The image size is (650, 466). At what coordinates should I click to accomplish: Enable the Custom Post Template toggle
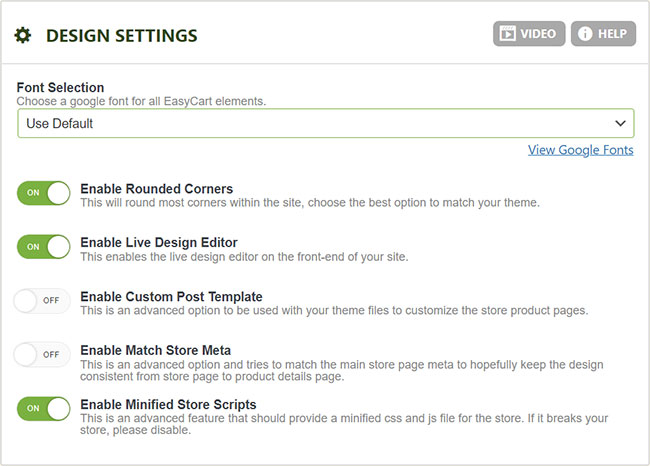44,300
